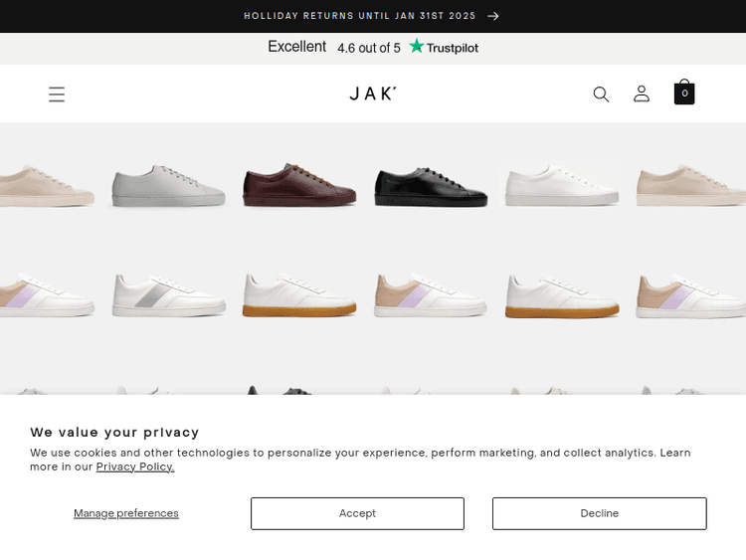Select the burgundy leather sneaker

pos(299,185)
